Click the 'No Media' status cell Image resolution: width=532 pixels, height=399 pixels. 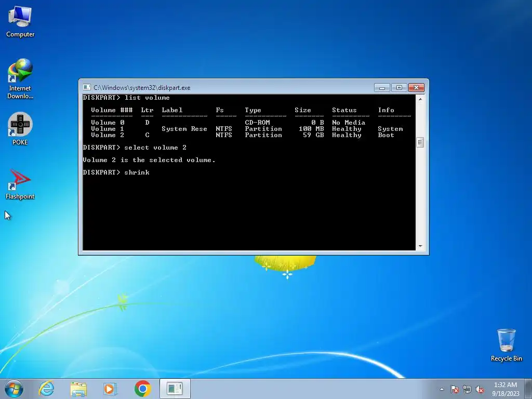click(349, 123)
